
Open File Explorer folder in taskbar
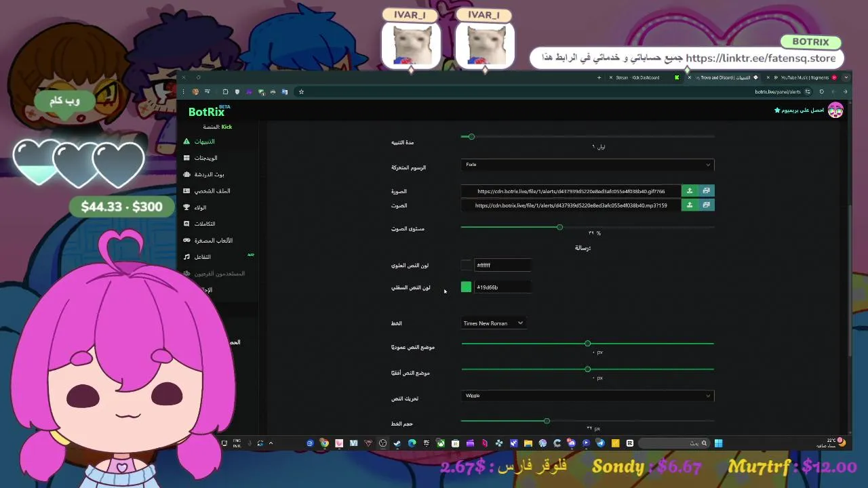pos(528,443)
